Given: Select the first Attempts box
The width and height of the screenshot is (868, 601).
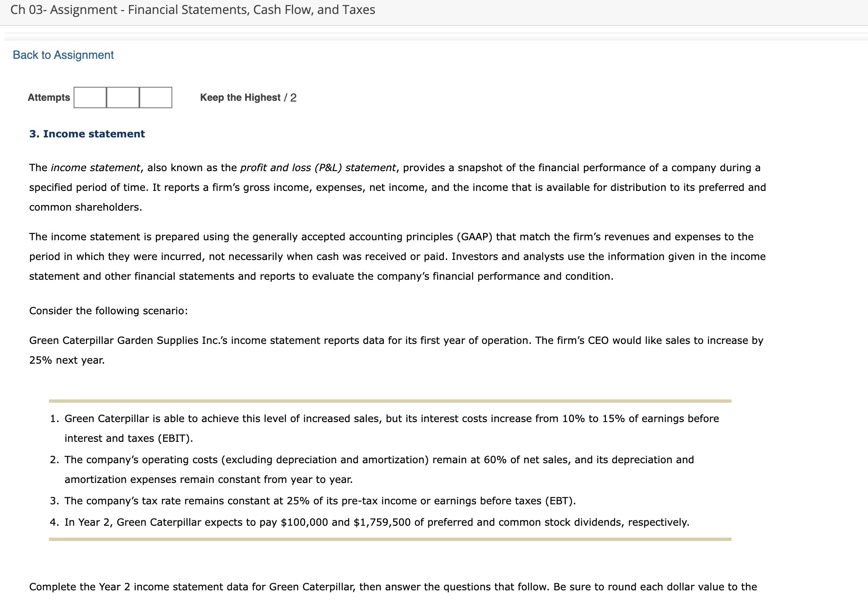Looking at the screenshot, I should 90,97.
